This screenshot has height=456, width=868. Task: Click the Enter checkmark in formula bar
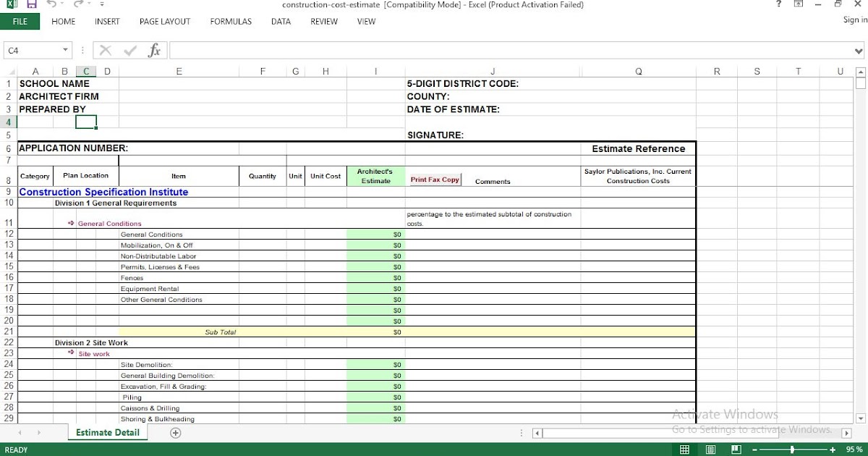tap(129, 50)
